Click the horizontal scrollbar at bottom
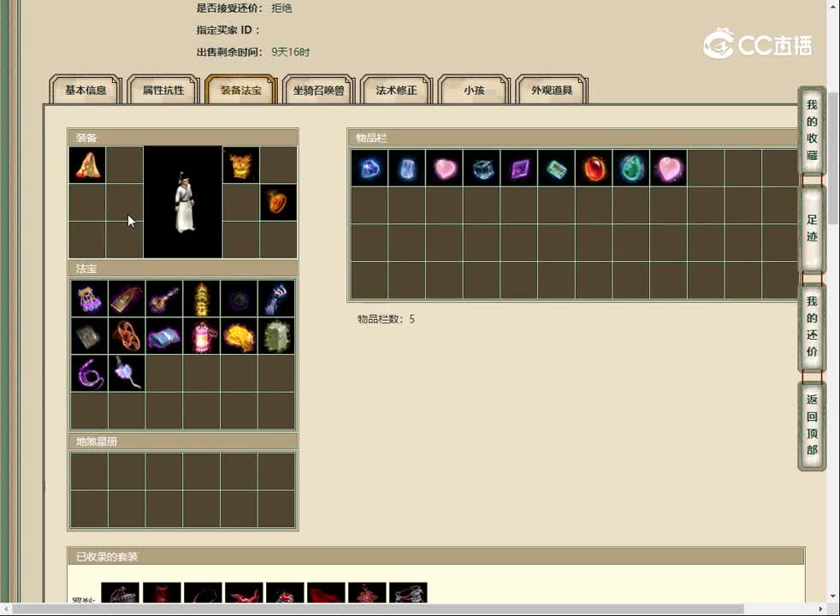The width and height of the screenshot is (840, 616). 378,609
